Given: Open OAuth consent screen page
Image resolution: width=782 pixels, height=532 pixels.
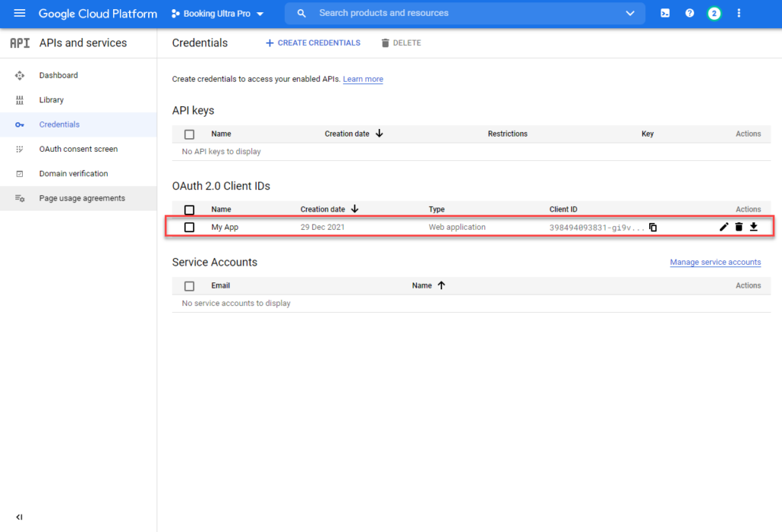Looking at the screenshot, I should coord(79,149).
